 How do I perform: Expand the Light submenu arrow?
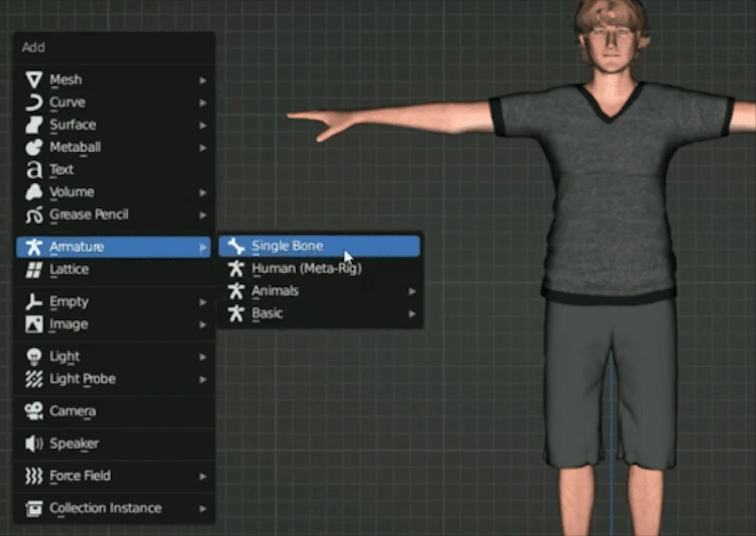203,357
